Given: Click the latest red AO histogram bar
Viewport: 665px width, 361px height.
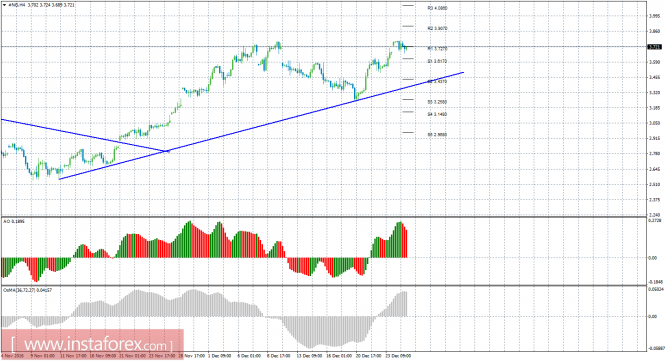Looking at the screenshot, I should pyautogui.click(x=406, y=244).
